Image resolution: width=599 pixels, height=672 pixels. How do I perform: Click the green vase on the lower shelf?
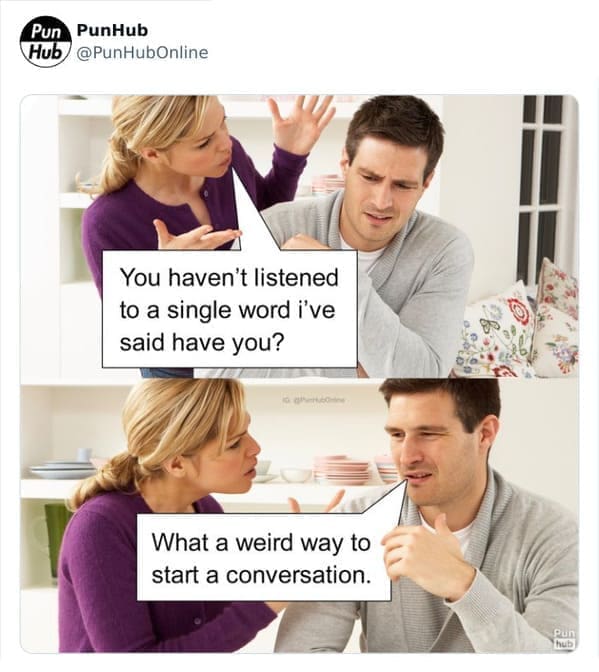click(56, 541)
